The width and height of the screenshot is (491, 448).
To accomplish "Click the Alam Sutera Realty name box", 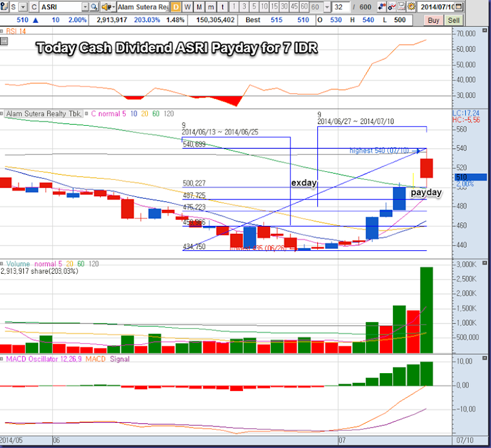I will pos(143,7).
